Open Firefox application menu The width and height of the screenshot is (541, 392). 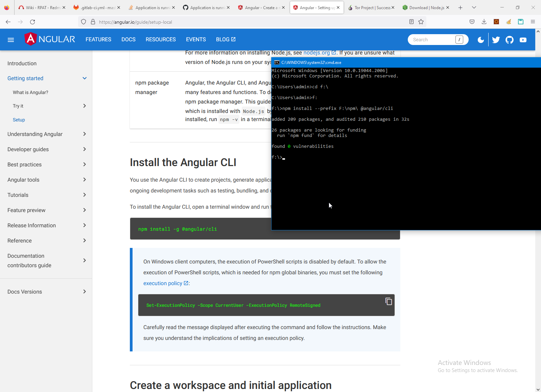(x=533, y=22)
